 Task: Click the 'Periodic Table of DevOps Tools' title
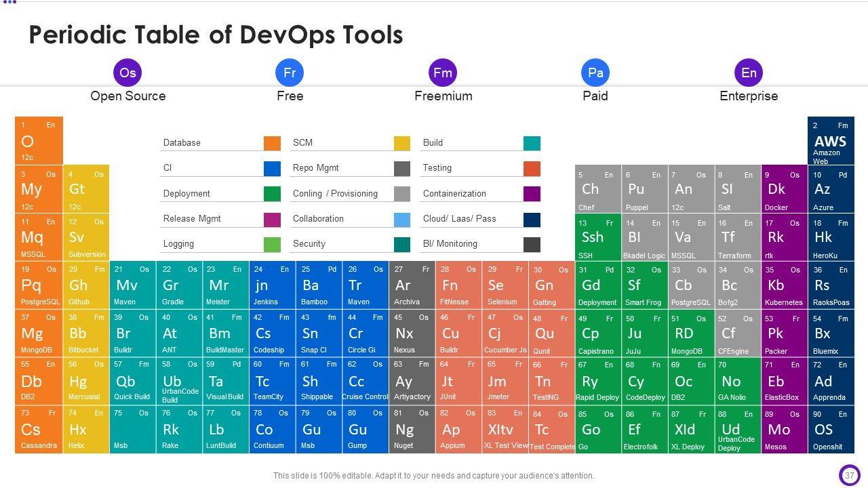(x=216, y=35)
